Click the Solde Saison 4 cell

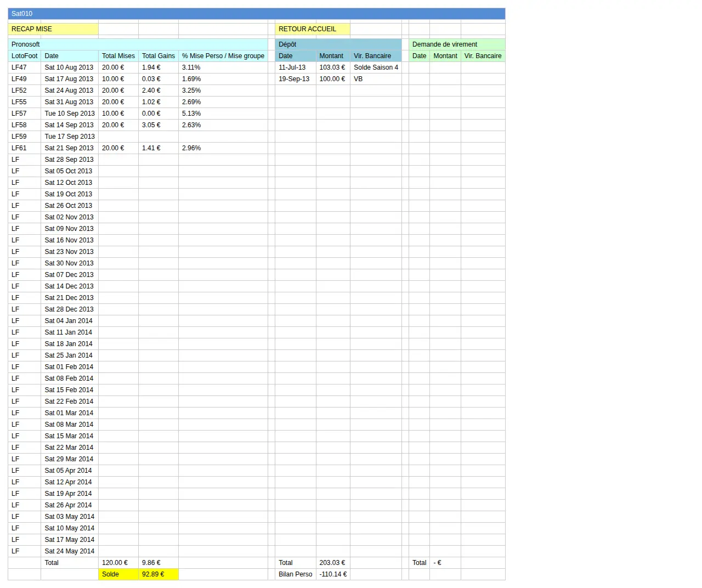[376, 67]
